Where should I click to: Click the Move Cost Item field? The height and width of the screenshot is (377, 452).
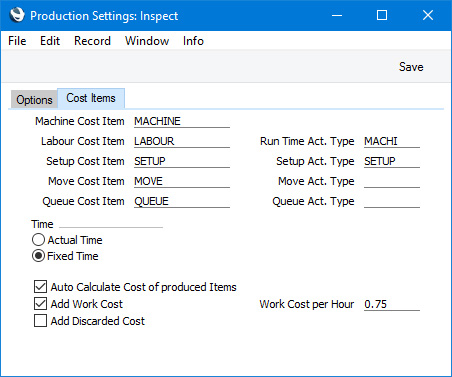(182, 181)
